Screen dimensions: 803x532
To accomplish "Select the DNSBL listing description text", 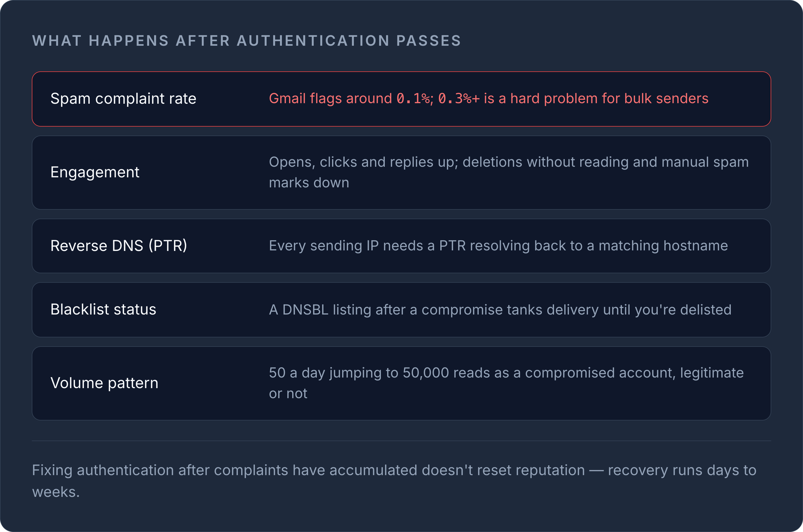I will 500,310.
